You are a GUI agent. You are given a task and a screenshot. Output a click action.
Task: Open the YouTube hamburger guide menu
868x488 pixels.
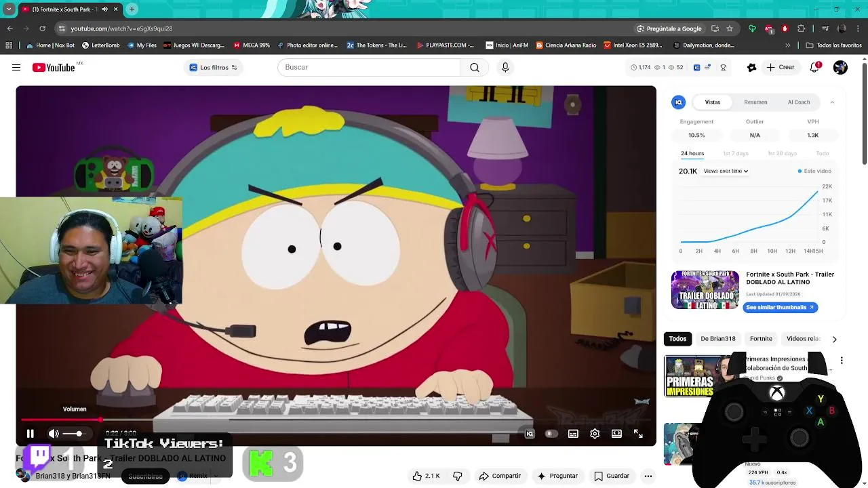16,67
